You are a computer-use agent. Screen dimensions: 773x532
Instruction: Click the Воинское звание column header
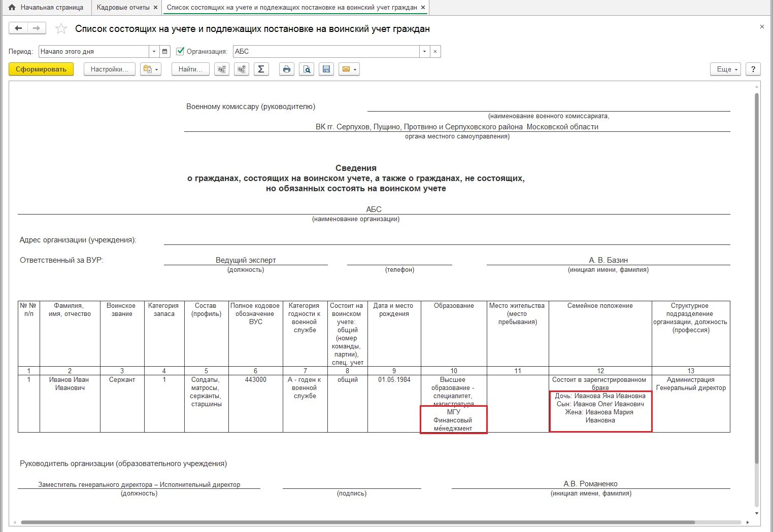click(122, 334)
